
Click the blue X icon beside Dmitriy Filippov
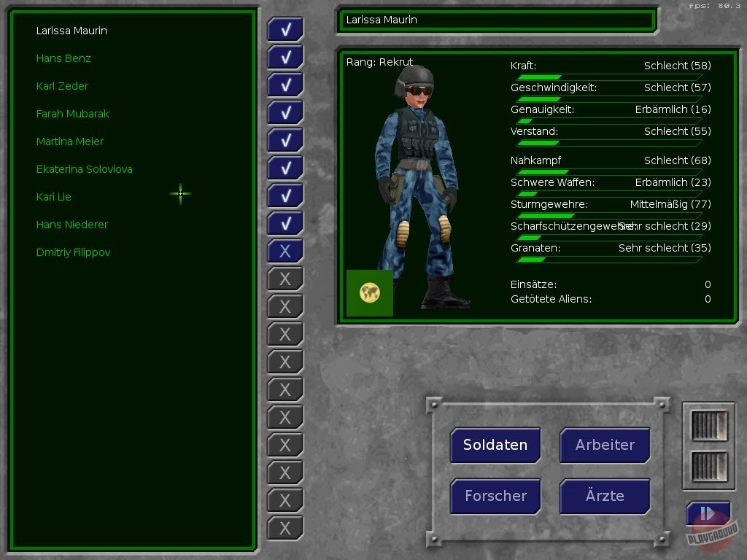(x=285, y=251)
